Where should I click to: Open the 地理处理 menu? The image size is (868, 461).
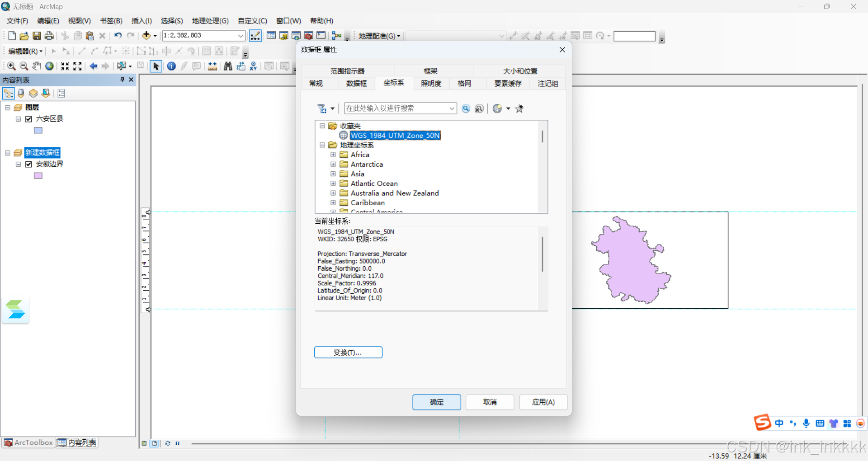coord(210,21)
